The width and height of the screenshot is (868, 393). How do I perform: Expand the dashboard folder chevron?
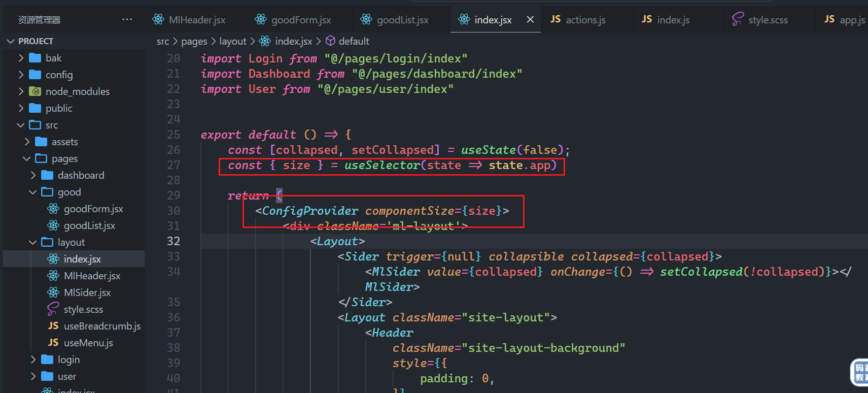point(33,175)
